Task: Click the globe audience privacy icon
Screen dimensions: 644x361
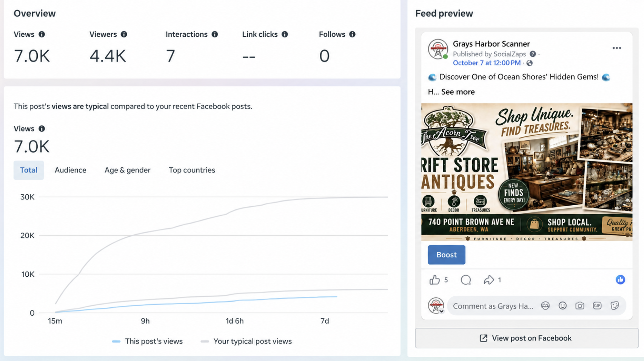Action: pyautogui.click(x=530, y=63)
